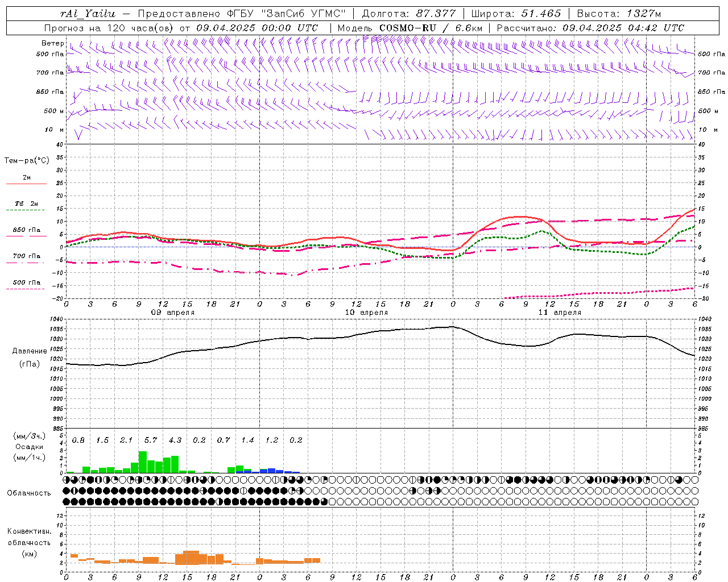Click the Облачность cloud cover label
728x582 pixels.
click(x=29, y=493)
